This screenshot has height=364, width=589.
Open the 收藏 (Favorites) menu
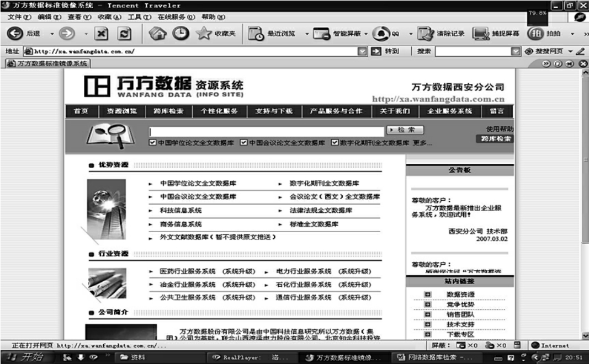pos(109,17)
